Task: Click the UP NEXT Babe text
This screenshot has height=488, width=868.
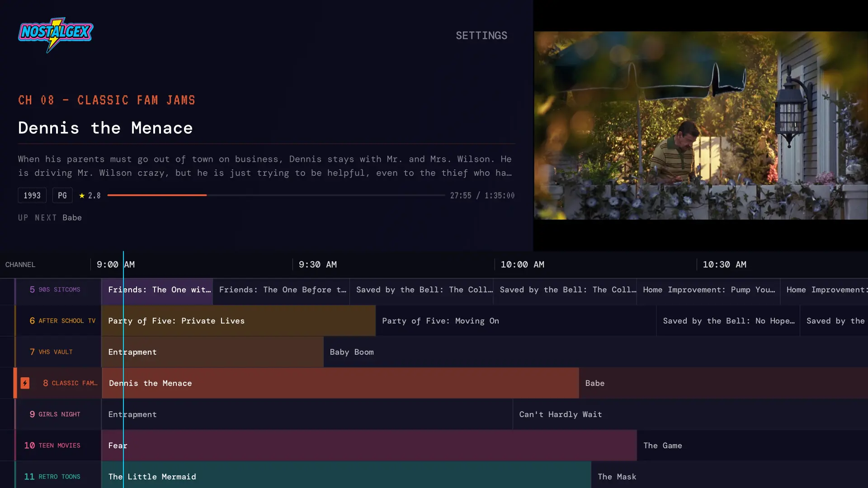Action: click(x=50, y=218)
